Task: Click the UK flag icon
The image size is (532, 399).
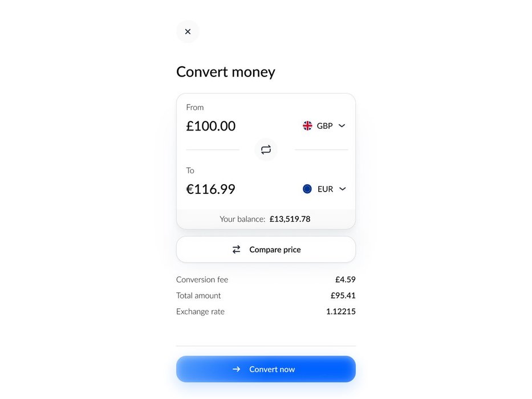Action: click(x=307, y=126)
